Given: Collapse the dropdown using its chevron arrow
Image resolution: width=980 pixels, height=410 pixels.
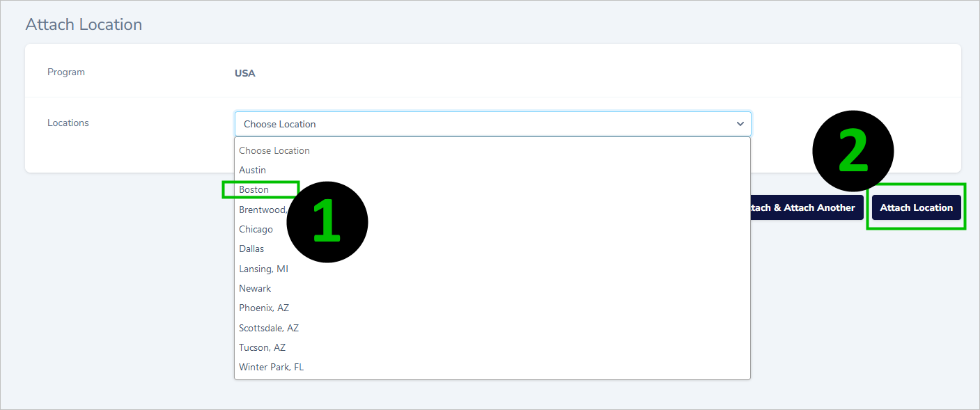Looking at the screenshot, I should point(740,123).
